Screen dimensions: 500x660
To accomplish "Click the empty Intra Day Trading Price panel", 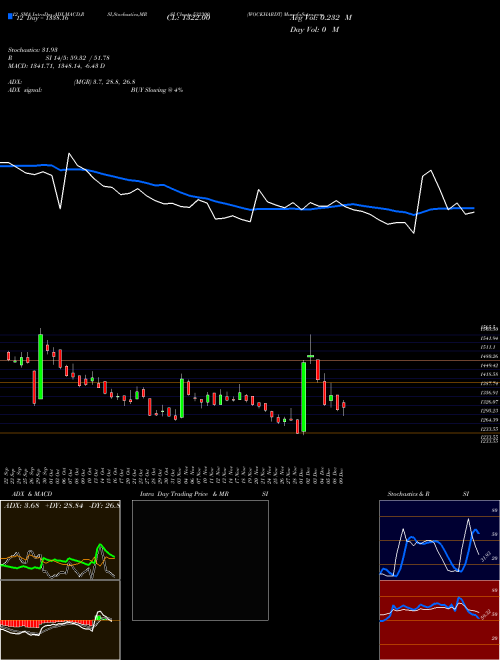I will click(200, 560).
